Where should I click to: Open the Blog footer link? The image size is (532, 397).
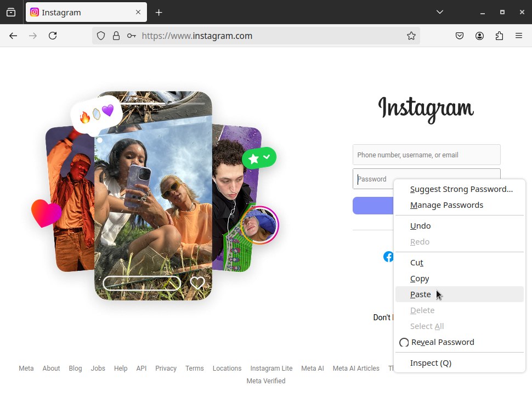(75, 368)
